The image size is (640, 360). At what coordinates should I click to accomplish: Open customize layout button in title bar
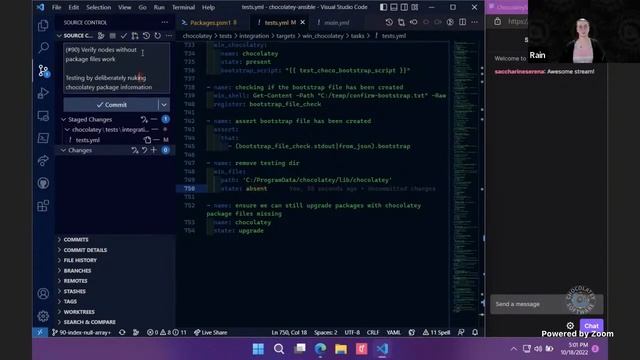(415, 7)
